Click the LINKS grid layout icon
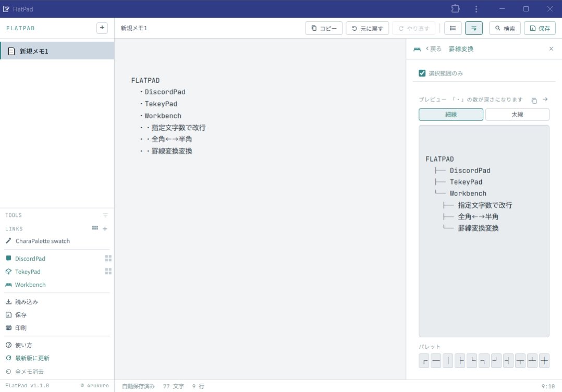The height and width of the screenshot is (392, 562). click(x=95, y=228)
